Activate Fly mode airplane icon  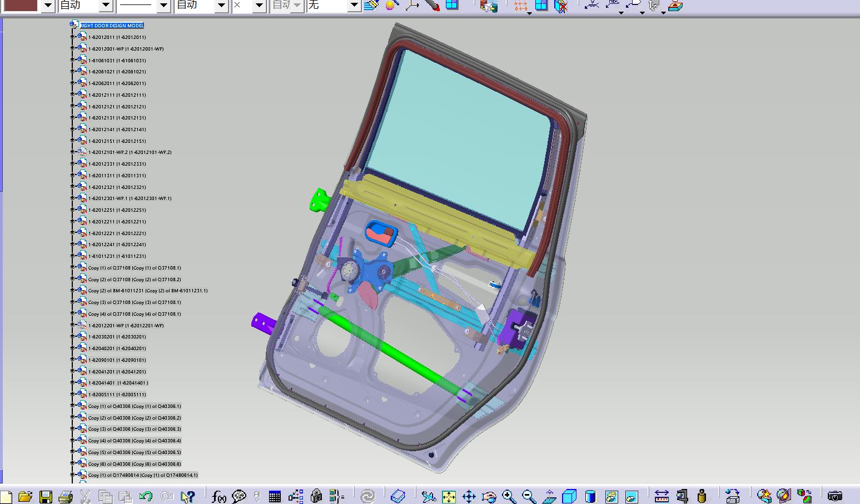tap(428, 496)
